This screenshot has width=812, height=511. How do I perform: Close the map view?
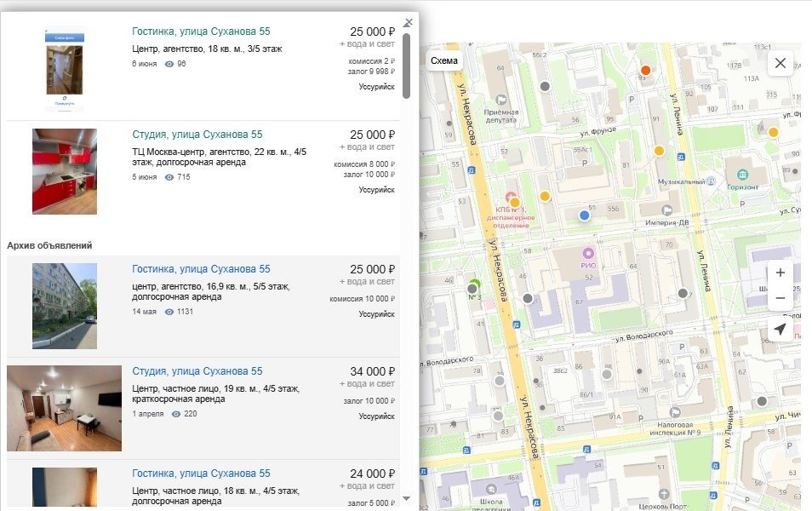click(781, 63)
